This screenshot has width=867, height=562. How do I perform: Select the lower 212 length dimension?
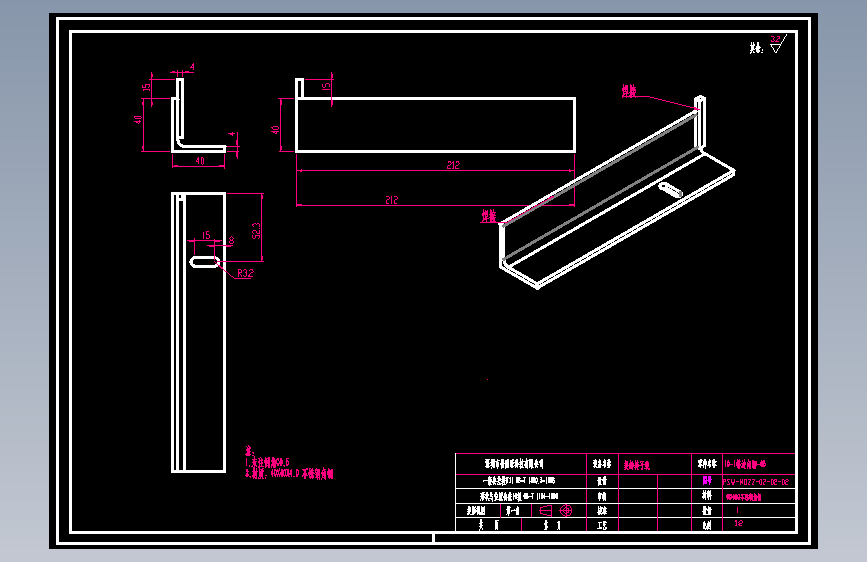pyautogui.click(x=391, y=200)
